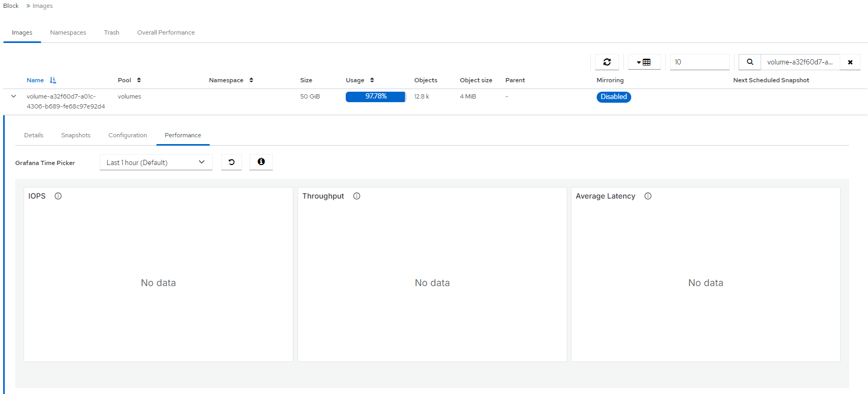The height and width of the screenshot is (394, 868).
Task: Show Grafana info via info icon
Action: click(x=261, y=162)
